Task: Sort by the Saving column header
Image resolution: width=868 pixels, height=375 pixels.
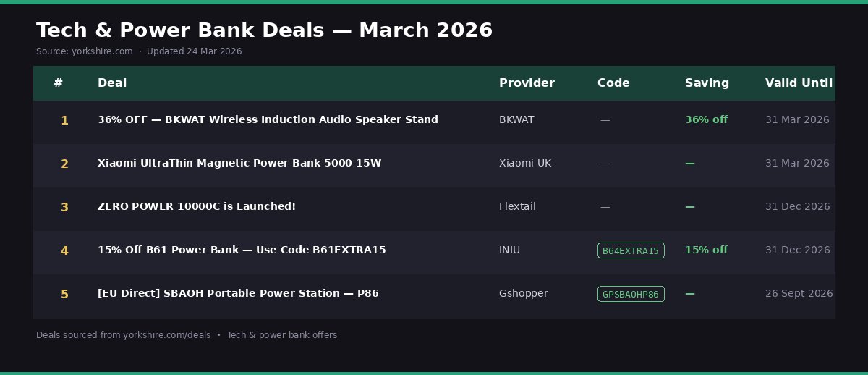Action: pyautogui.click(x=707, y=83)
